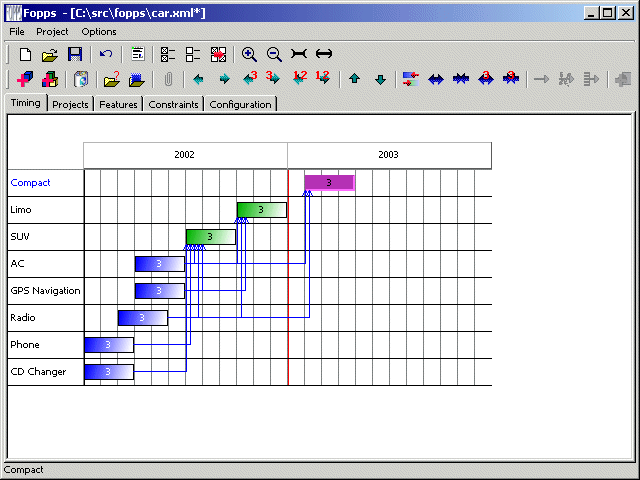
Task: Open the Constraints tab
Action: coord(173,104)
